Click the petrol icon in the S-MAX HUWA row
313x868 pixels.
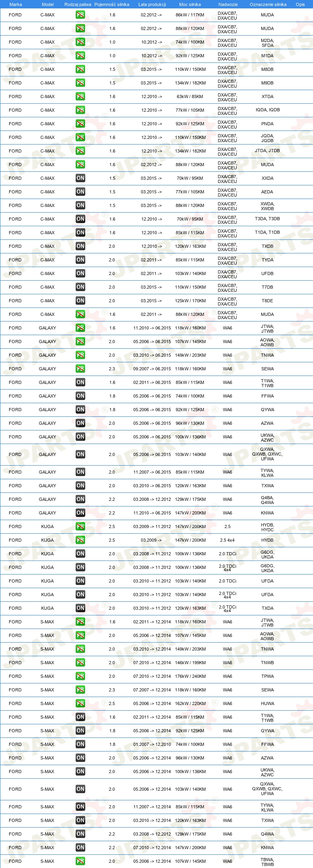click(80, 703)
